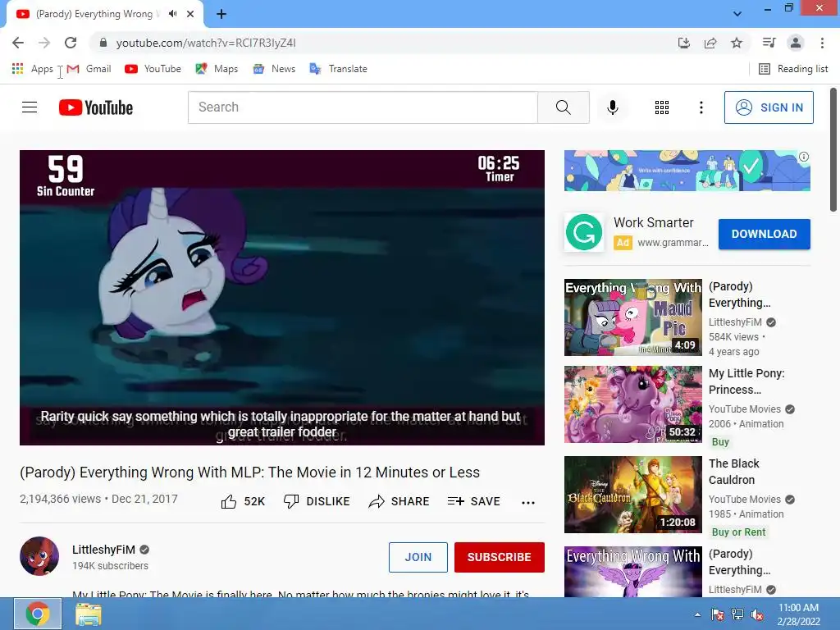Open the LittleshyFiM channel name under video
The width and height of the screenshot is (840, 630).
tap(103, 550)
